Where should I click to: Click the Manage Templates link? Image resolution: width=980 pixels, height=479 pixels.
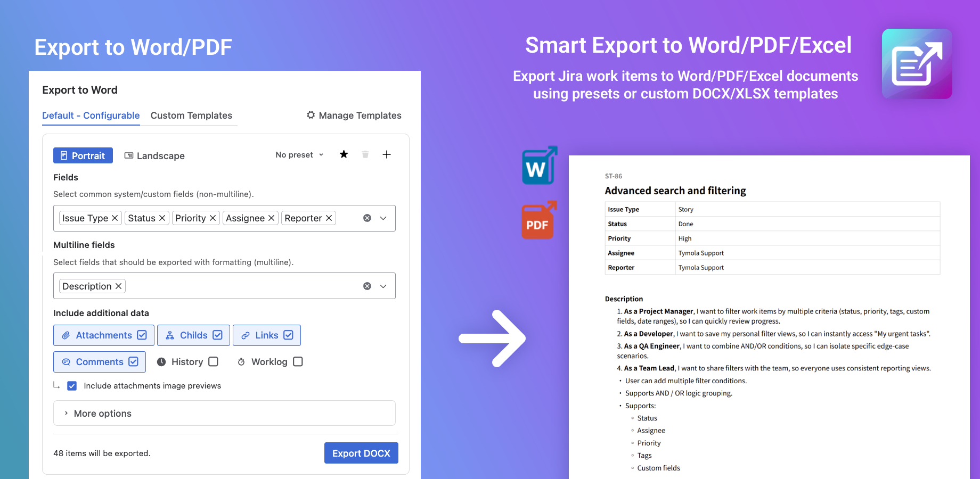354,115
